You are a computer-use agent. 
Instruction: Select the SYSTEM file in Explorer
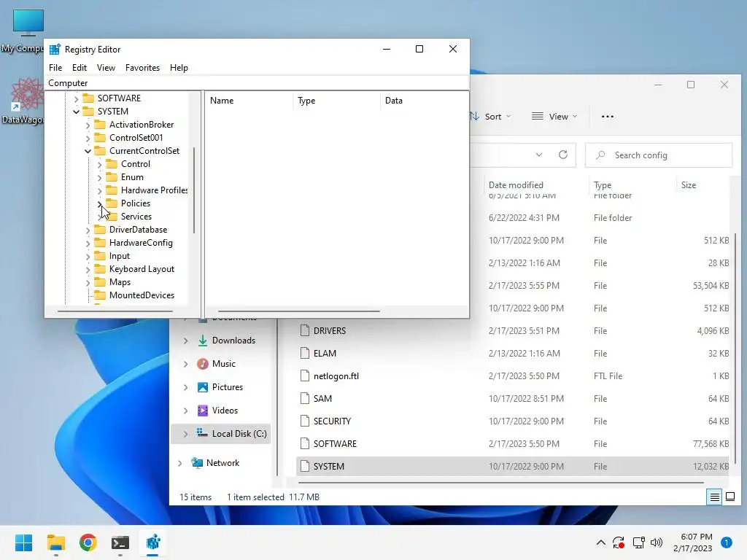512,466
